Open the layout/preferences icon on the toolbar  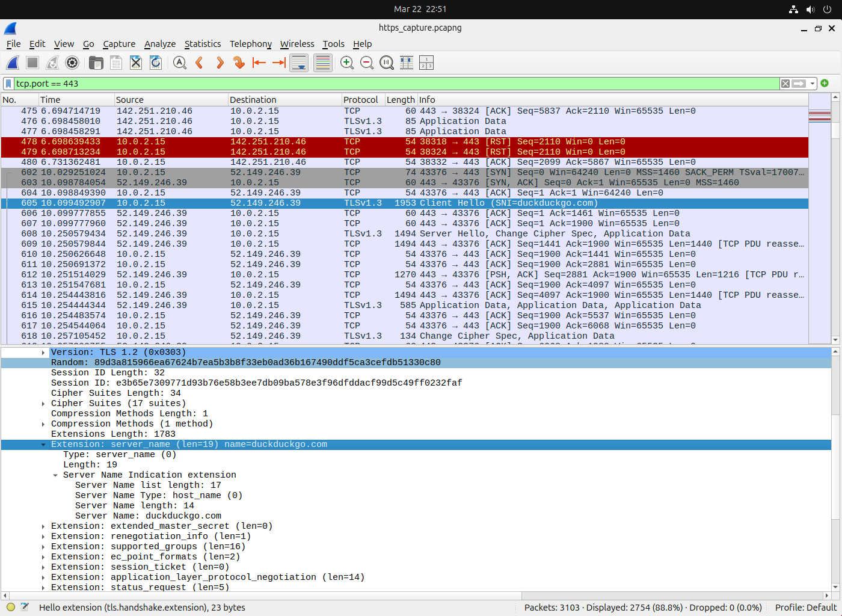coord(426,63)
